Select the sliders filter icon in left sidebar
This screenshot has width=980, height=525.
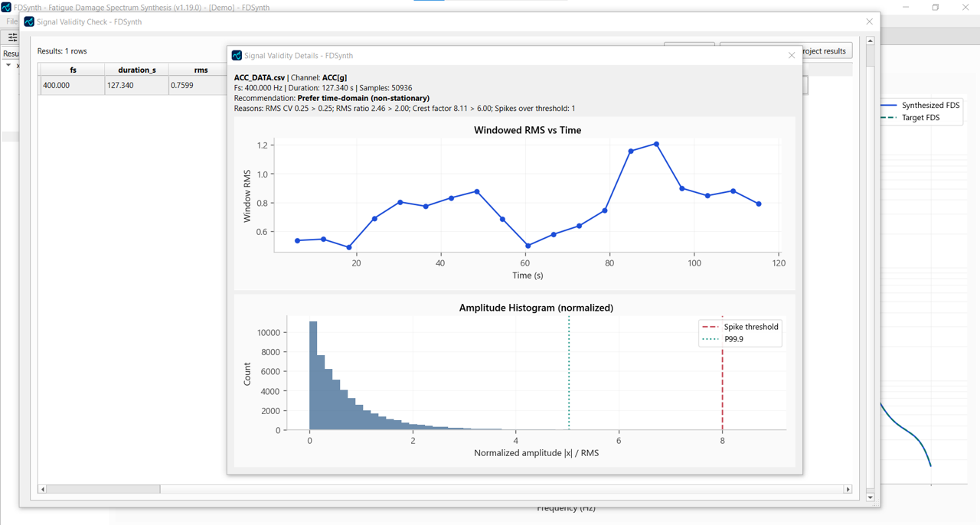11,36
